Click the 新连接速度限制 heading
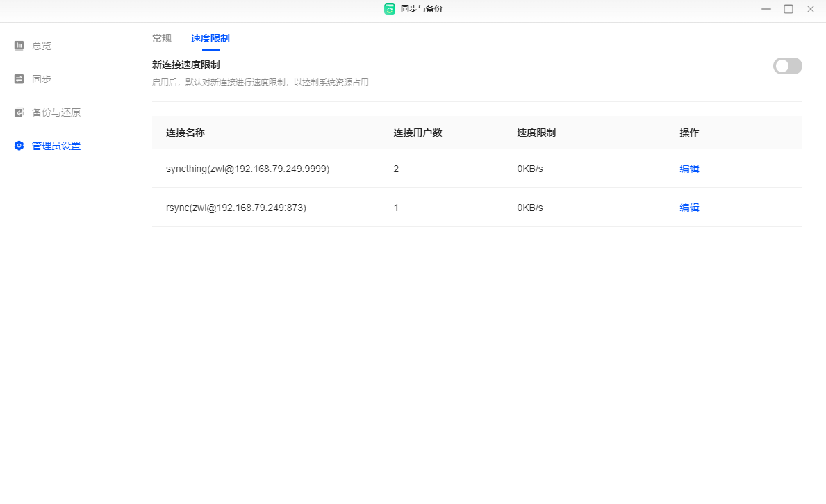Screen dimensions: 826x504 click(x=186, y=65)
